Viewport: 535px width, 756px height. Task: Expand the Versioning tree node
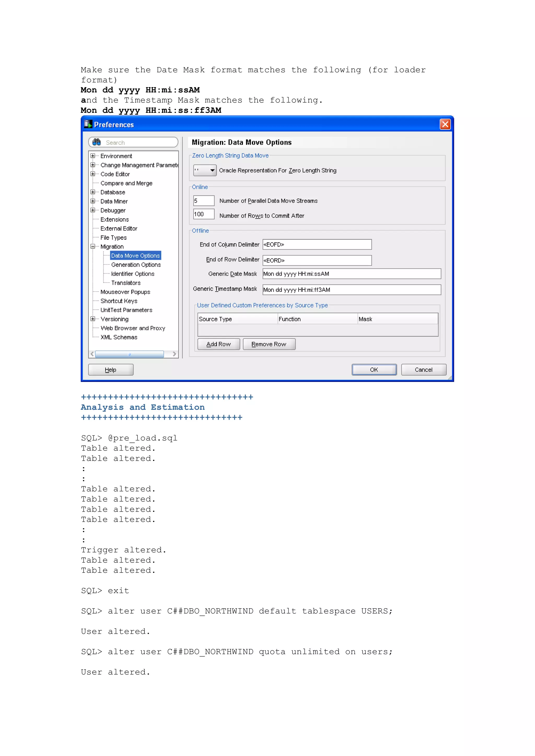93,319
